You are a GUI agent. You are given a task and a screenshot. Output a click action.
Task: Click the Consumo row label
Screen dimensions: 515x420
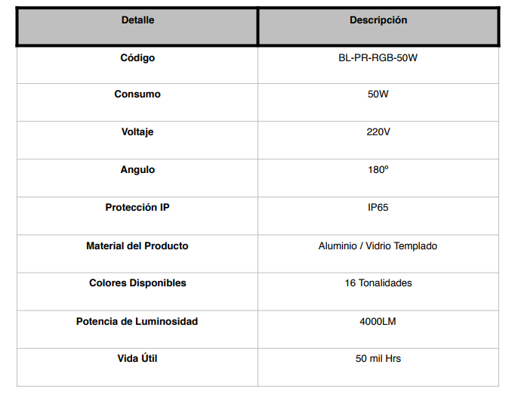tap(137, 94)
